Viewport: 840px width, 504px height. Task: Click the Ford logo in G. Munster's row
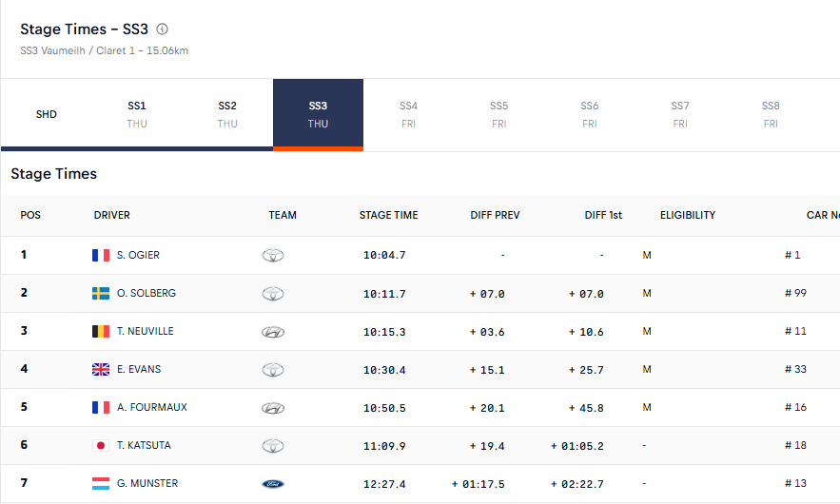point(273,484)
